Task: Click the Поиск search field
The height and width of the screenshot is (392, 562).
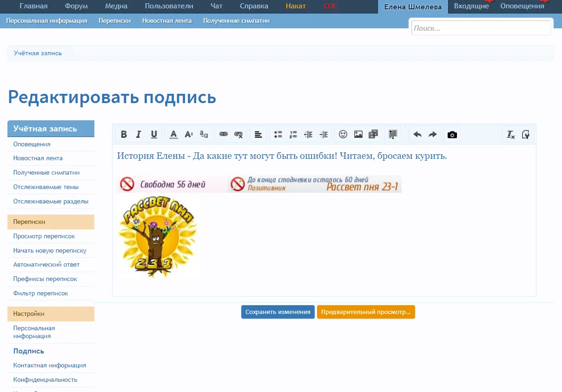Action: pos(481,27)
